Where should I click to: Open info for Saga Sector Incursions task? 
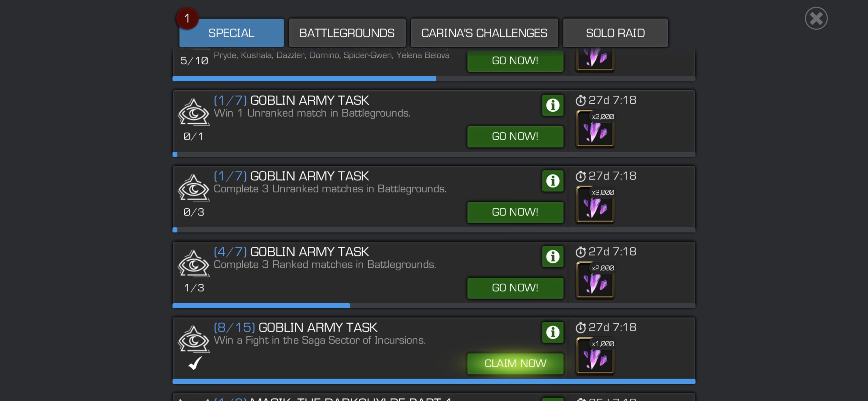553,332
